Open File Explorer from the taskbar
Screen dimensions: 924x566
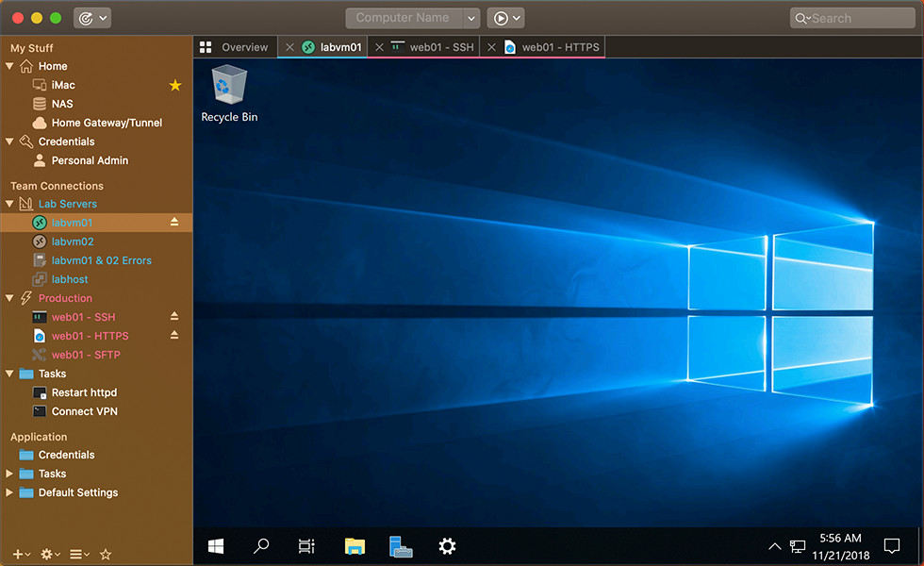point(355,546)
